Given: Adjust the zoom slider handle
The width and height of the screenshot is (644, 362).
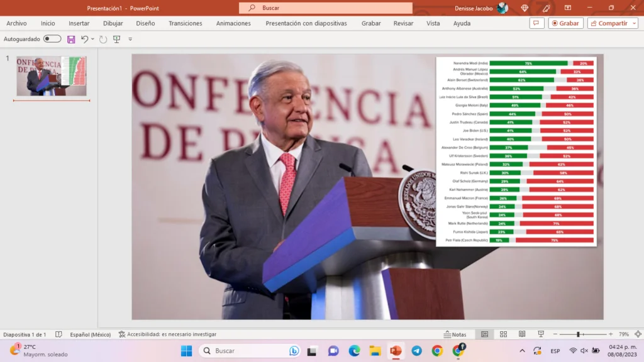Looking at the screenshot, I should click(578, 334).
